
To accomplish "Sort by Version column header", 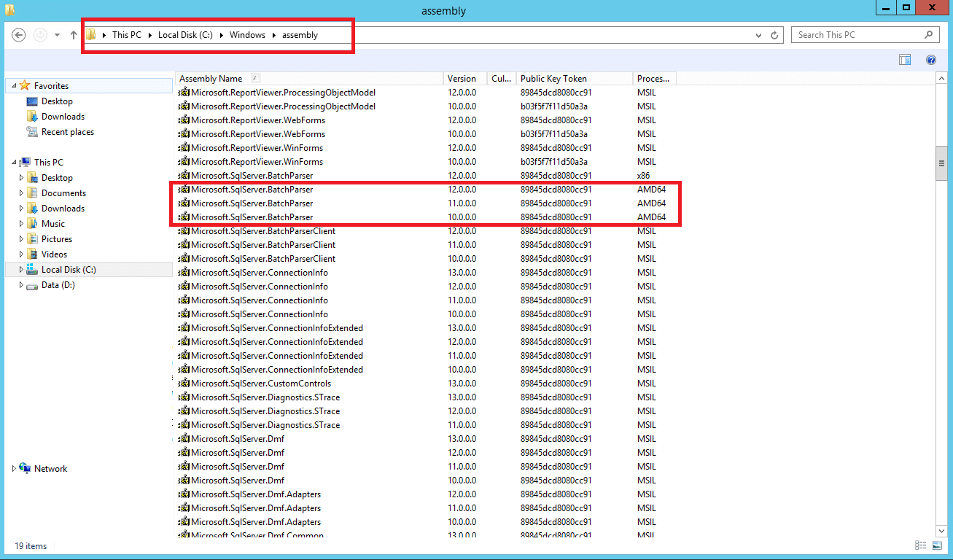I will pyautogui.click(x=466, y=78).
